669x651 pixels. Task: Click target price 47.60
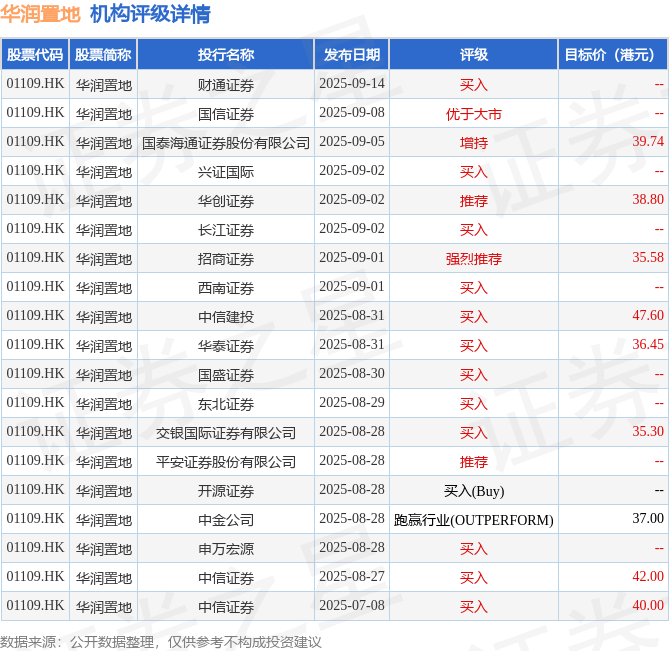pyautogui.click(x=648, y=315)
